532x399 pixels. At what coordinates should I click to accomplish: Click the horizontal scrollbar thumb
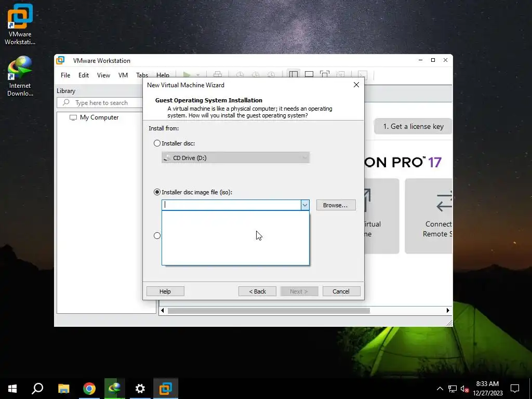(269, 311)
